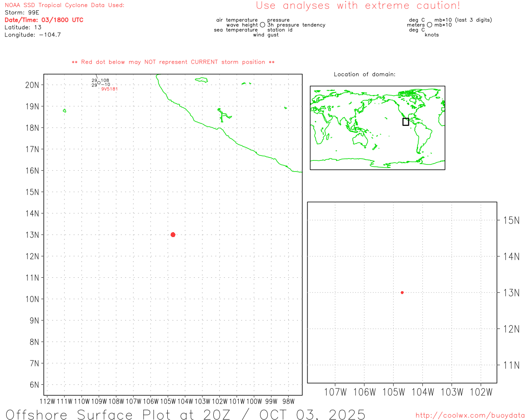This screenshot has width=525, height=420.
Task: Click the 20N latitude label on main map
Action: pos(32,85)
